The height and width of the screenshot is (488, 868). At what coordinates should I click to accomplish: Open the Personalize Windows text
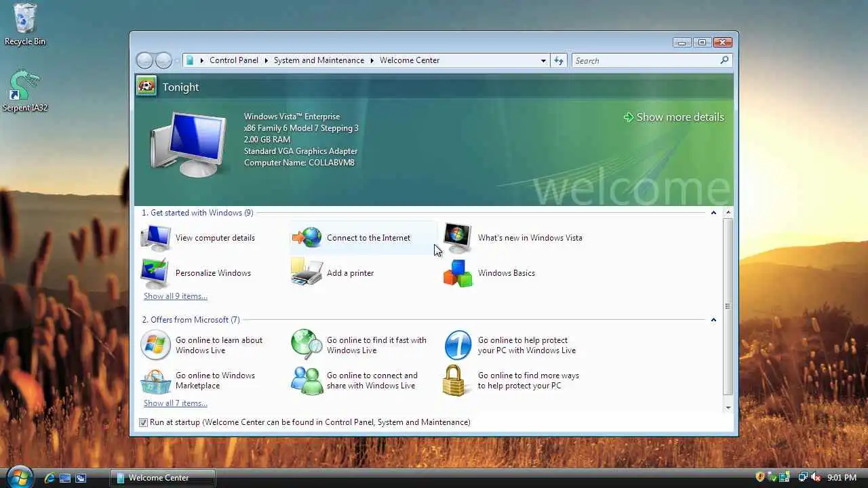click(213, 273)
